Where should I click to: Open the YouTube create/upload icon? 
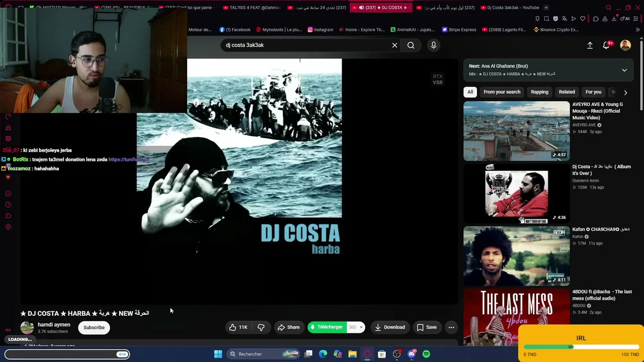tap(590, 45)
